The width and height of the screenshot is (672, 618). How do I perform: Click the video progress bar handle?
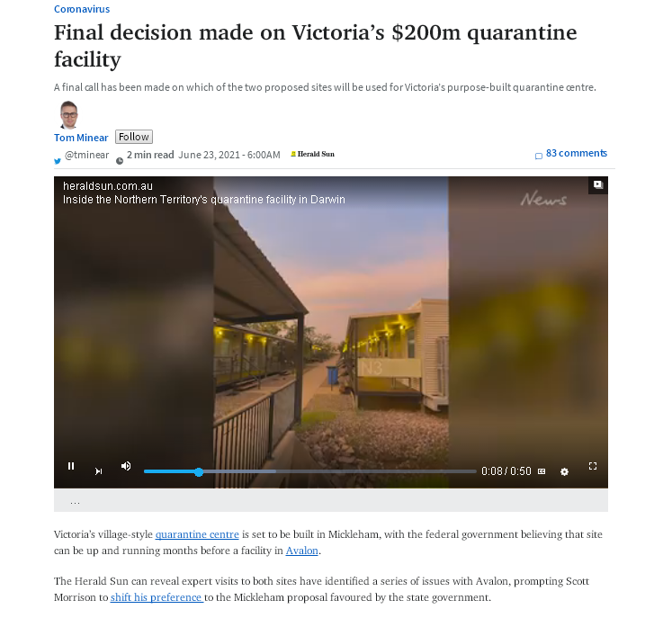pyautogui.click(x=199, y=472)
